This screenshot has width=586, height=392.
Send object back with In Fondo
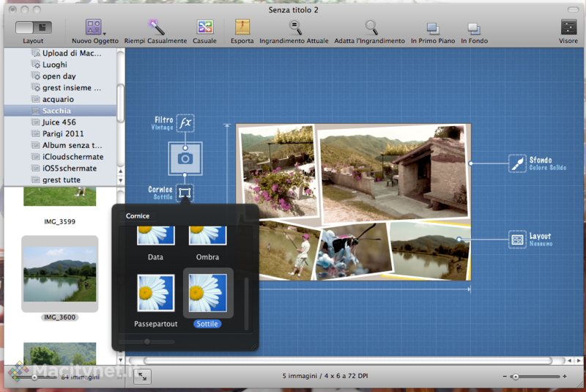(x=474, y=28)
